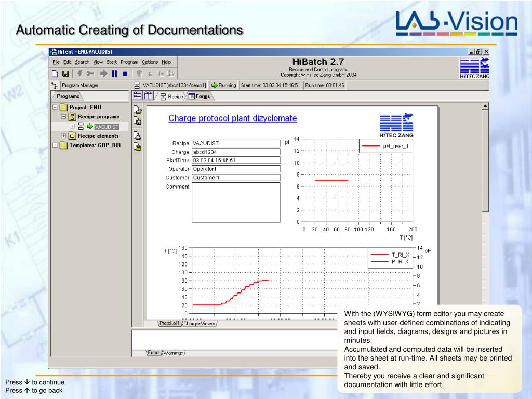Click the blue stop square icon
This screenshot has height=399, width=532.
click(x=125, y=74)
